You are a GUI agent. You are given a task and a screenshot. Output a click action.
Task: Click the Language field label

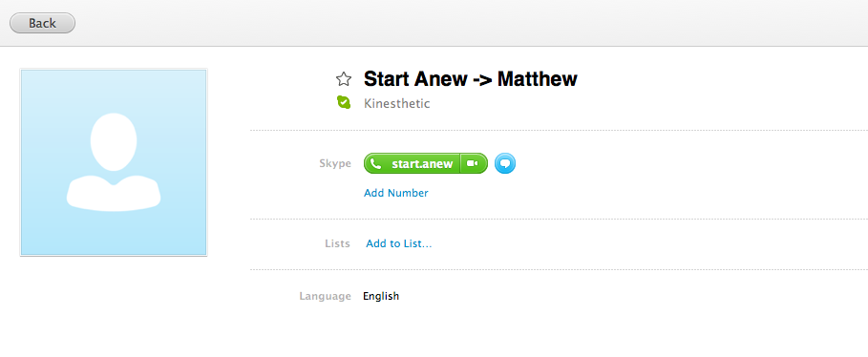pyautogui.click(x=325, y=296)
